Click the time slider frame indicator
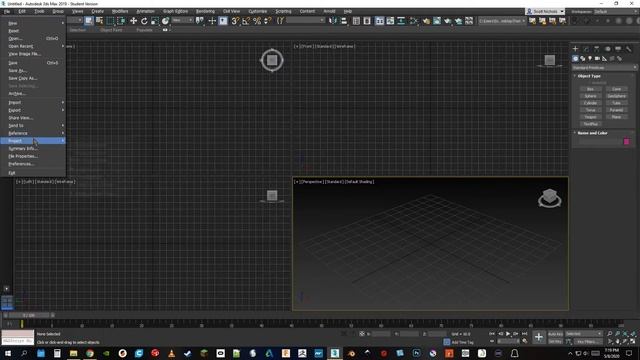Image resolution: width=640 pixels, height=360 pixels. (29, 315)
